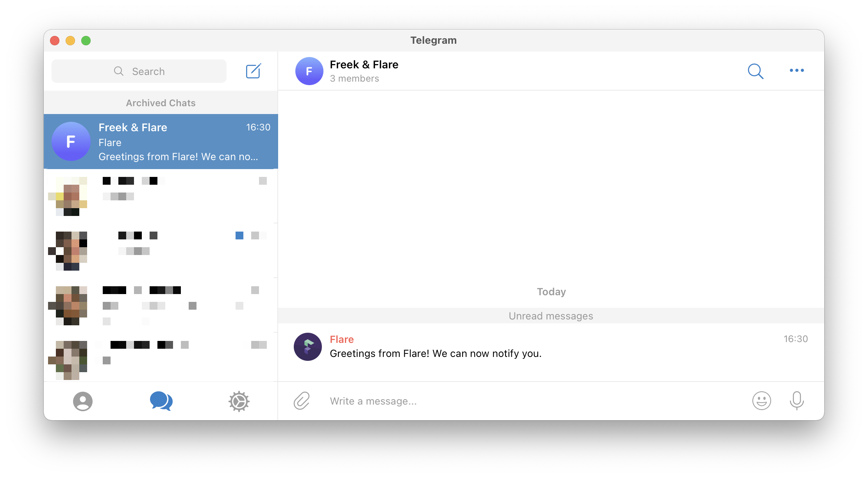Open the three-dot more options menu

coord(797,71)
